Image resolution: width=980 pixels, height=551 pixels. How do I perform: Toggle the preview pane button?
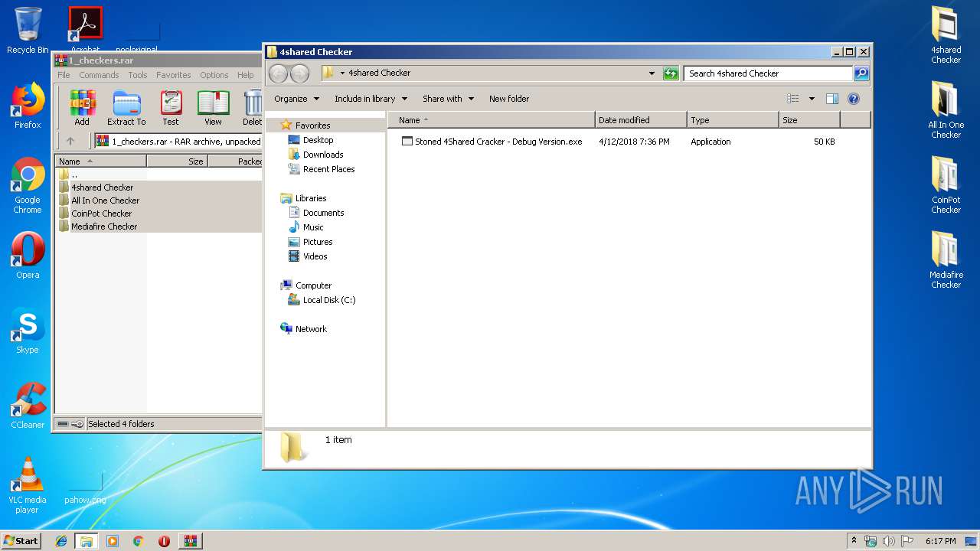832,99
